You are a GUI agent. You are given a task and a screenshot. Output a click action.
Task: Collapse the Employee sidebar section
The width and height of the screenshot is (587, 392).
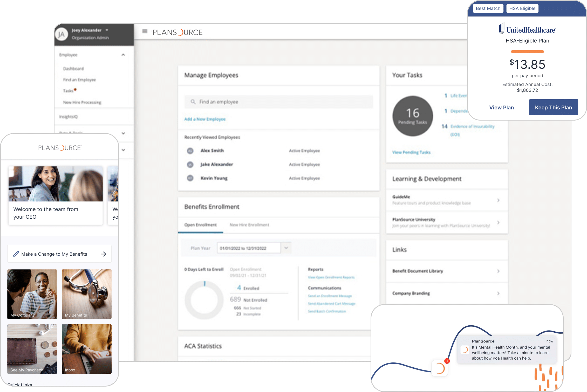tap(123, 55)
